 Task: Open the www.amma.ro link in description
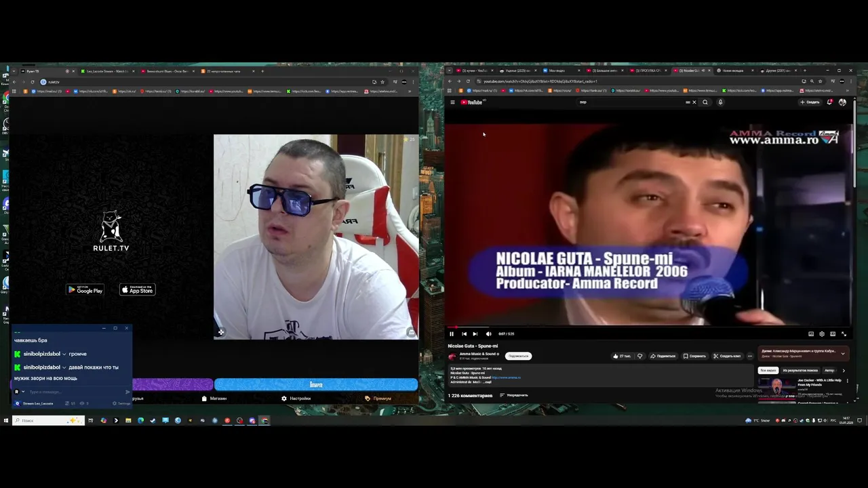pos(506,378)
